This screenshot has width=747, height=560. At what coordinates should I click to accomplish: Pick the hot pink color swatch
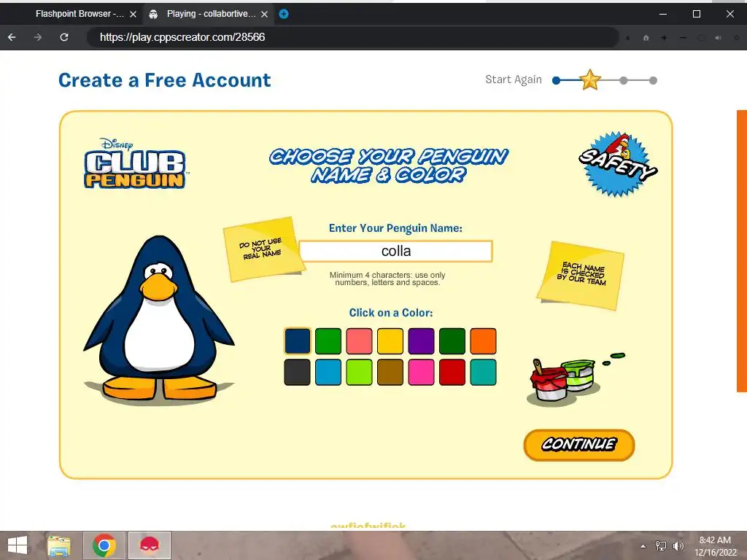point(421,372)
